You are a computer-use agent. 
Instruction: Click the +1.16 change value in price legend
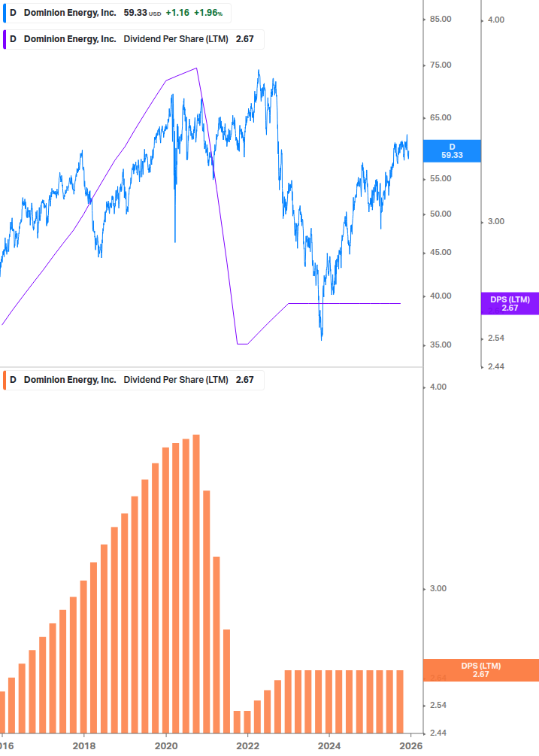177,13
